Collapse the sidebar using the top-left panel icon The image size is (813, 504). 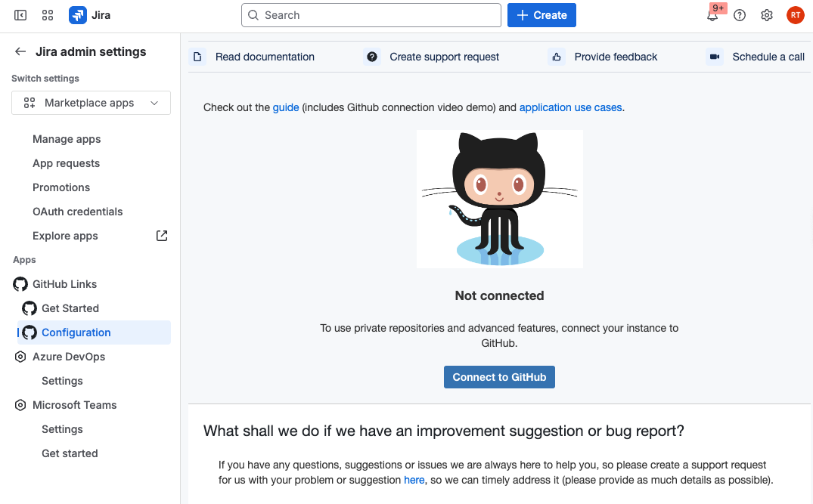(20, 15)
